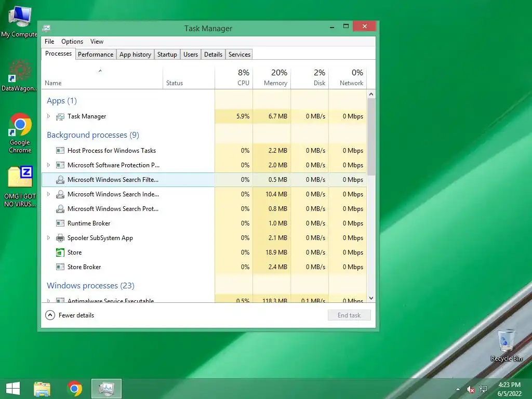Click Microsoft Windows Search Protocol icon
The height and width of the screenshot is (399, 532).
[x=60, y=209]
